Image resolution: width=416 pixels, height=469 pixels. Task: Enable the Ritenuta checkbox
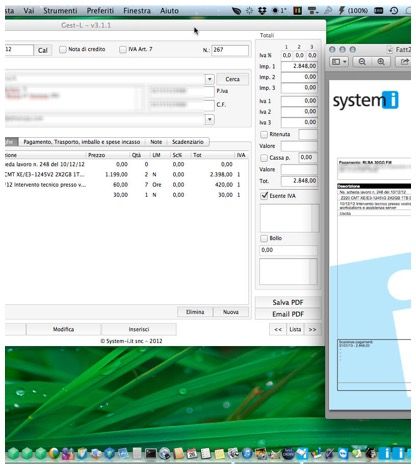(264, 134)
